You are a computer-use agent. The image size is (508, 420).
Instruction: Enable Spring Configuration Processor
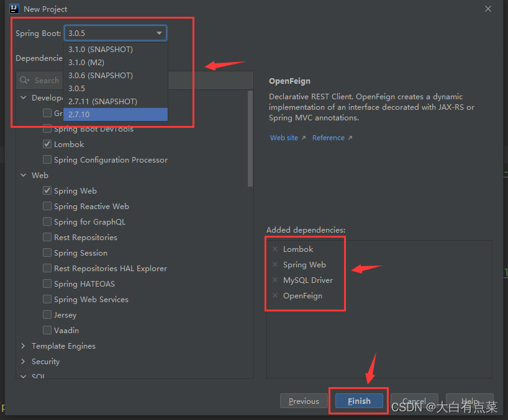47,159
